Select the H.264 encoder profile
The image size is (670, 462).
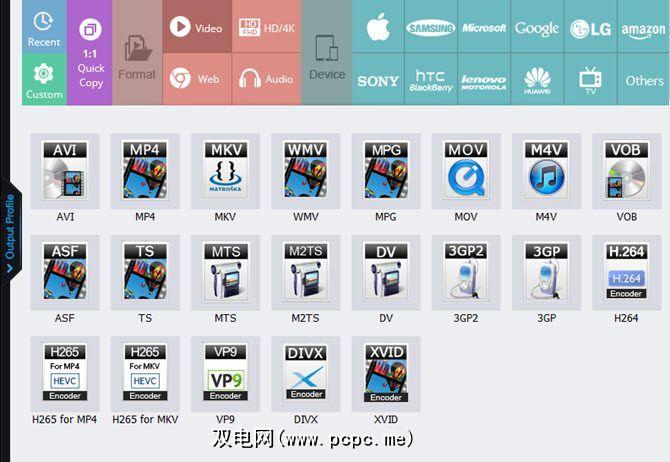(x=627, y=272)
